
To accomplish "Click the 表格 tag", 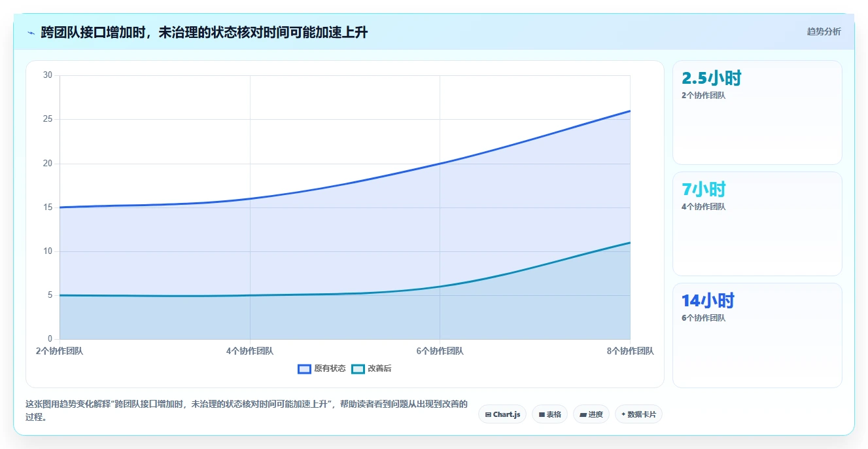I will click(549, 414).
